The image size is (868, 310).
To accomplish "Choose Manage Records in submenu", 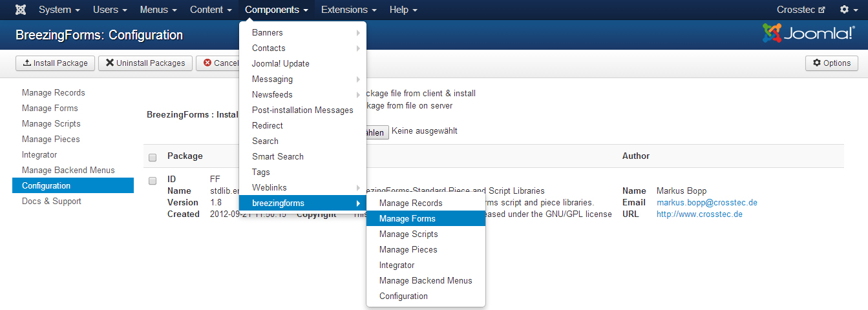I will [x=426, y=203].
